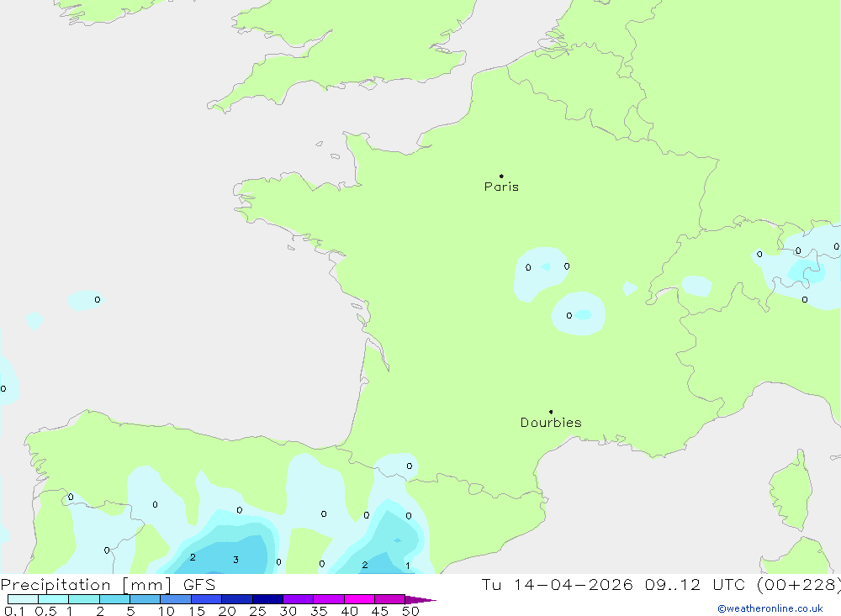Click the legend value 0.1
Screen dimensions: 841x616
coord(14,611)
